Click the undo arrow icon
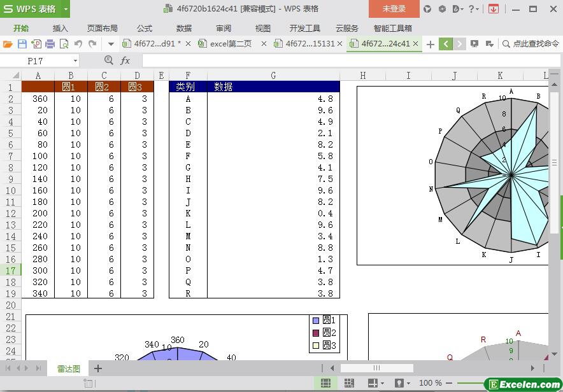The width and height of the screenshot is (563, 392). [78, 44]
